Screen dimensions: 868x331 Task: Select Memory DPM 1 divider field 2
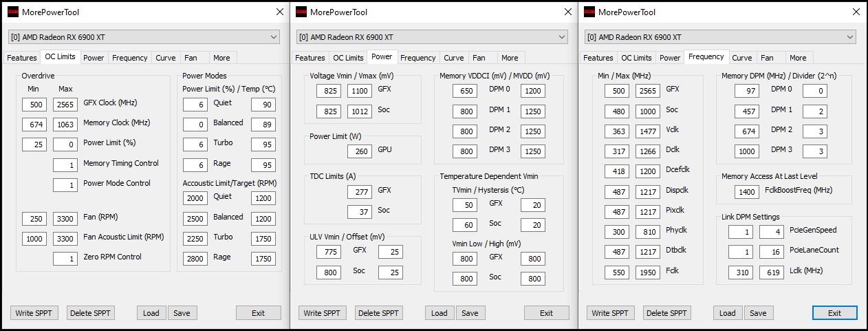815,111
